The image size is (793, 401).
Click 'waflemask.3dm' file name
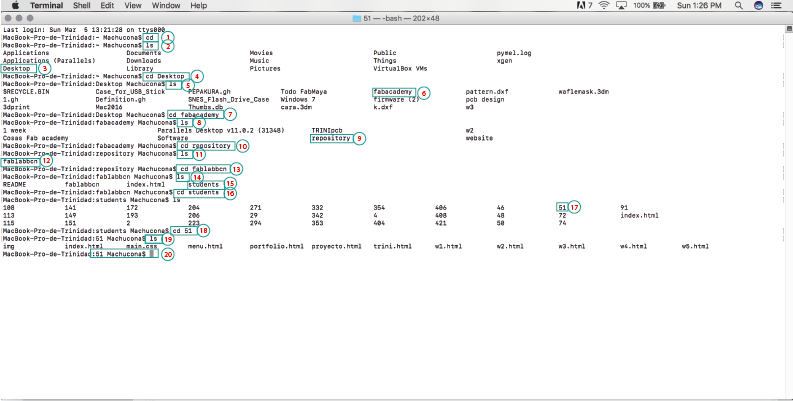pyautogui.click(x=584, y=92)
